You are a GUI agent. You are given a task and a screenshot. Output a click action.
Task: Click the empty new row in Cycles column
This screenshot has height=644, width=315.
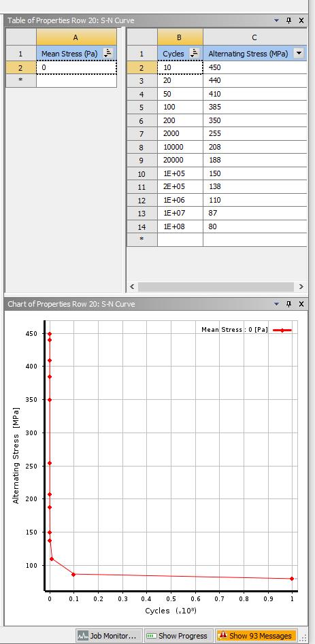pos(180,240)
